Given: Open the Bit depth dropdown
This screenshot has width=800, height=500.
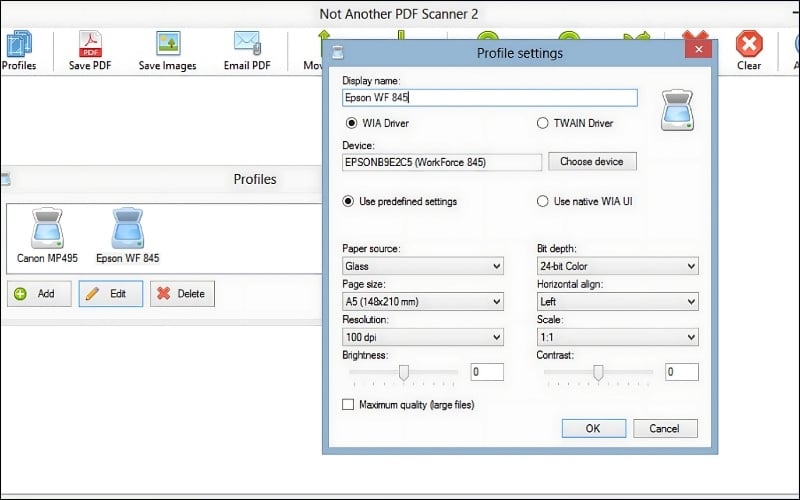Looking at the screenshot, I should click(x=617, y=266).
